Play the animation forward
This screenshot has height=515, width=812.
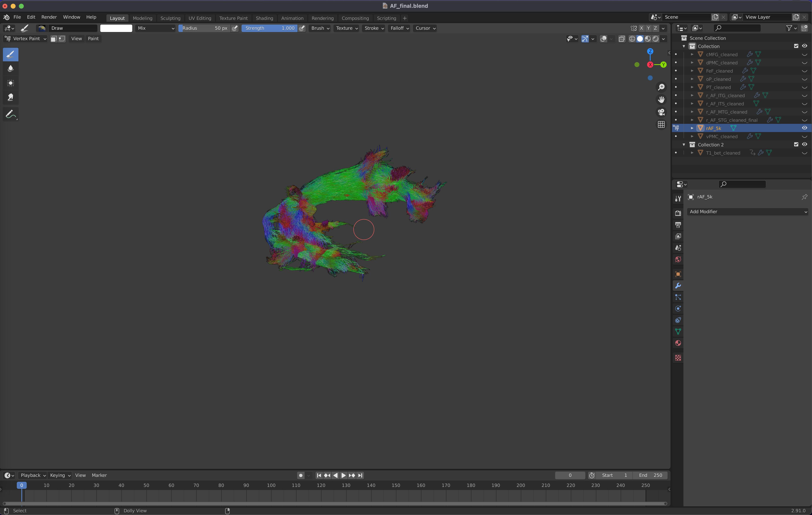pos(343,475)
